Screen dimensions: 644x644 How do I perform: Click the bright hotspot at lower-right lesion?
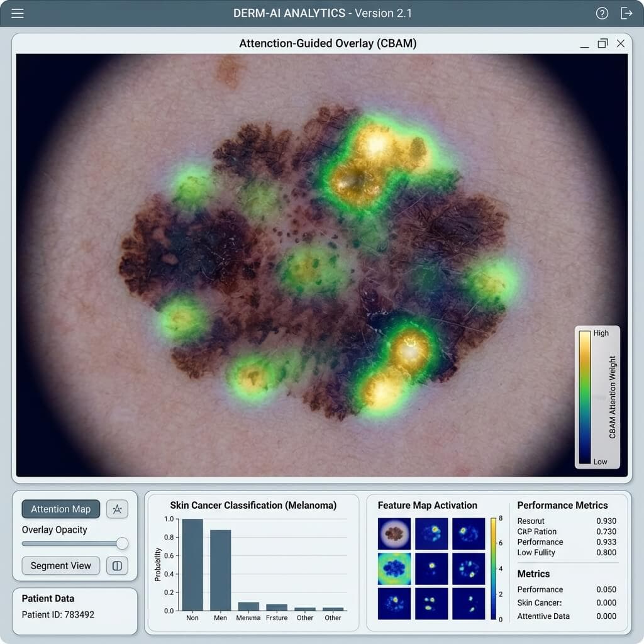tap(410, 351)
